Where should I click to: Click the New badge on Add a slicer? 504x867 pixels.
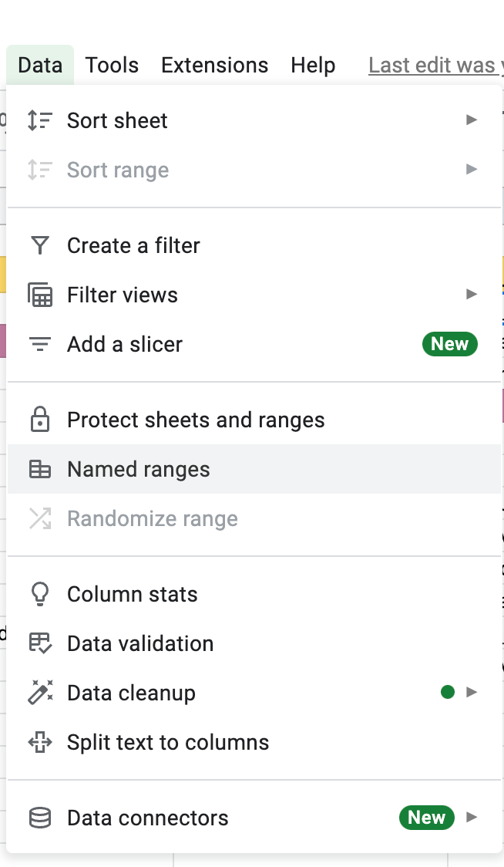[x=449, y=344]
